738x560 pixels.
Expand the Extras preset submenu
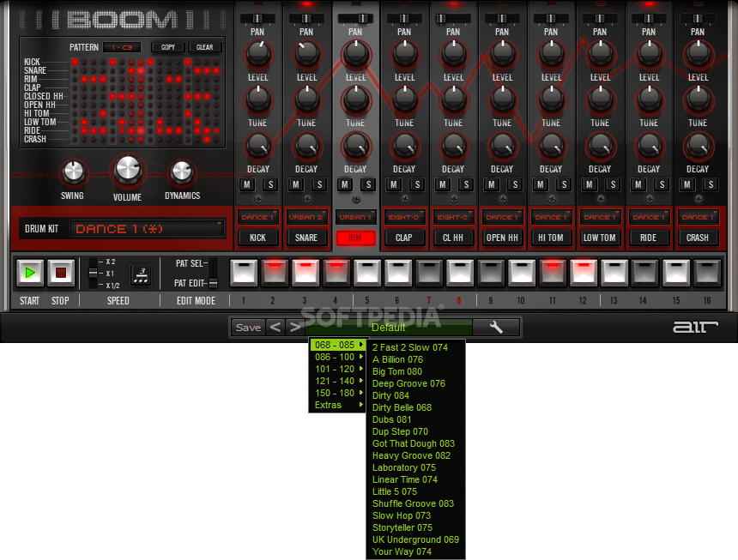point(337,405)
